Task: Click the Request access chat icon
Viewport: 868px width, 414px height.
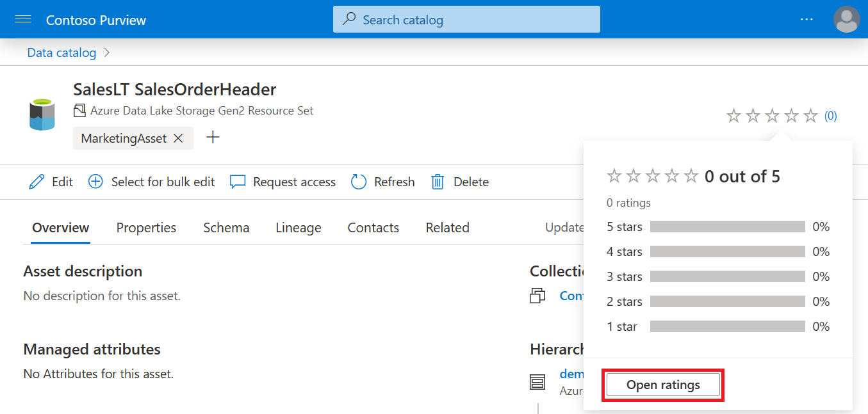Action: coord(238,182)
